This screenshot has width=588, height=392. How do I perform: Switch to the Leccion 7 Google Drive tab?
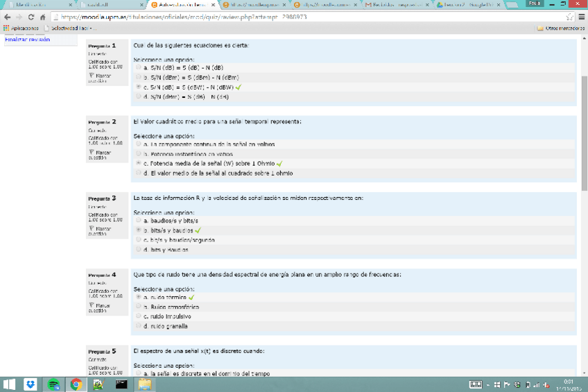[468, 5]
